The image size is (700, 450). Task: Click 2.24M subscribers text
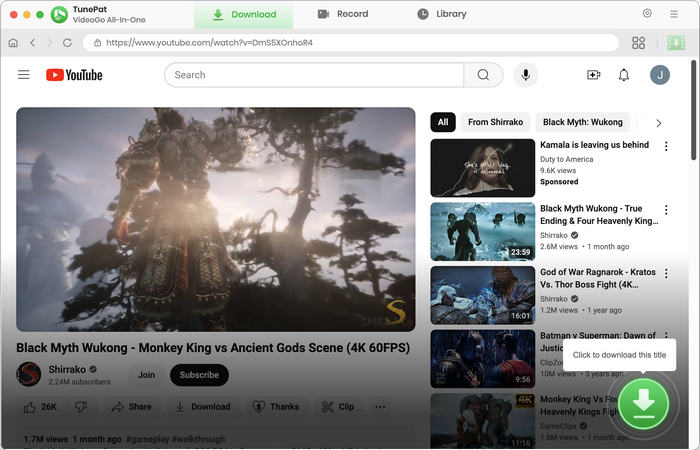pos(79,382)
